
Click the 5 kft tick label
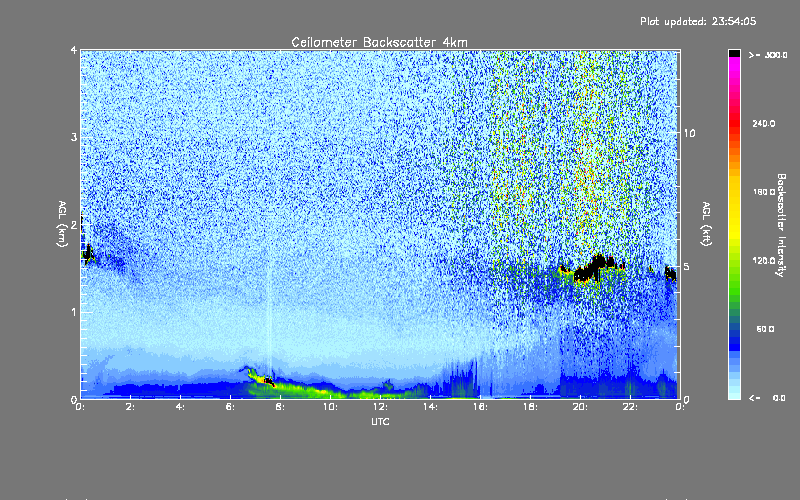point(686,266)
